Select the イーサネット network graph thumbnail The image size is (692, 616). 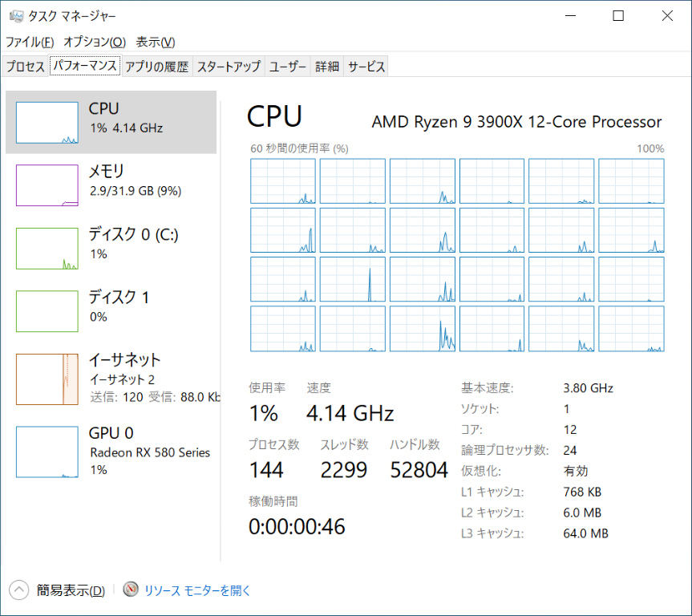[47, 379]
